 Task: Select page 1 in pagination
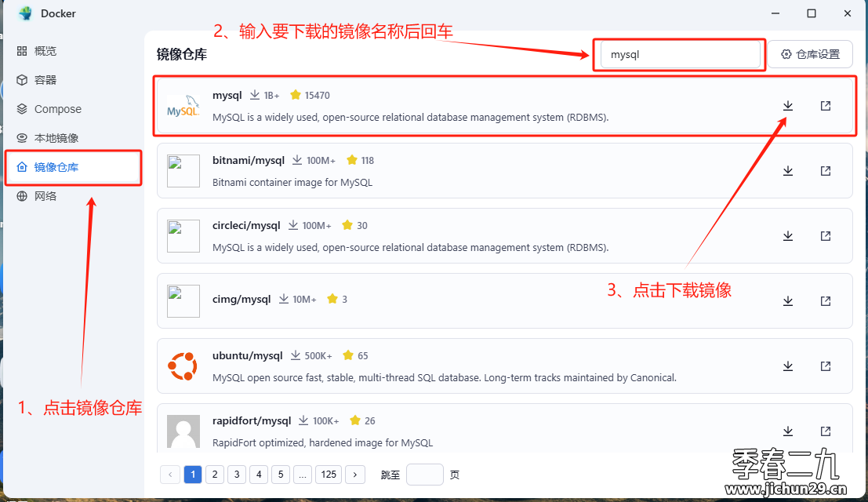tap(193, 475)
